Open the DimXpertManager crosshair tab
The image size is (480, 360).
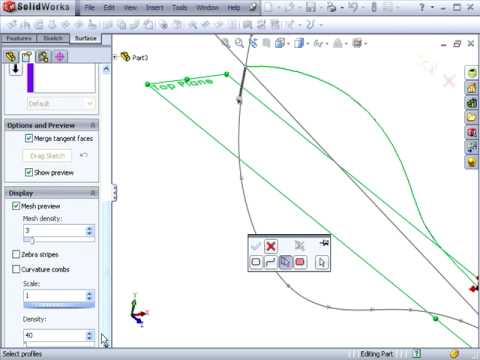[59, 56]
